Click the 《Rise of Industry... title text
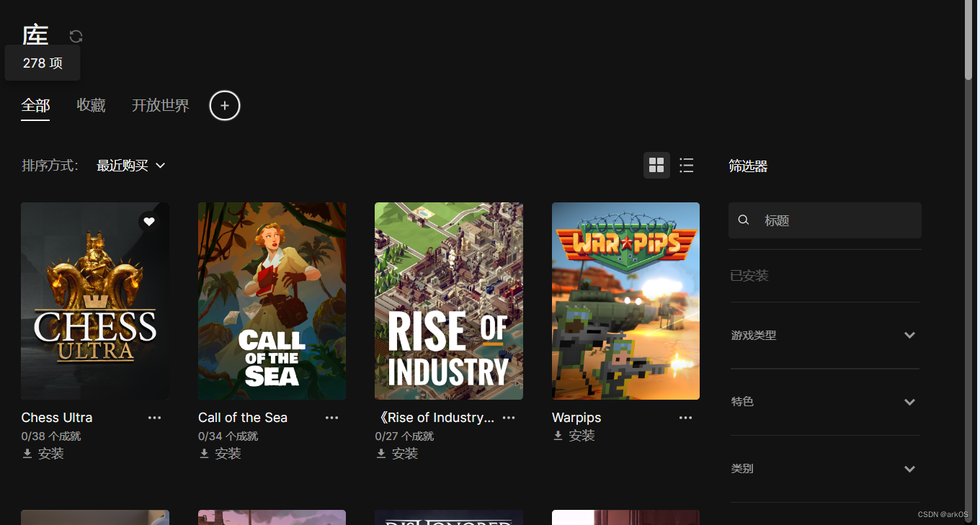This screenshot has height=525, width=980. (435, 418)
